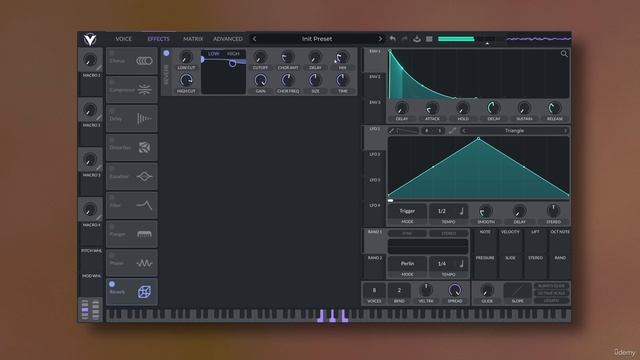
Task: Toggle the Random 1 Sync button
Action: pyautogui.click(x=407, y=233)
